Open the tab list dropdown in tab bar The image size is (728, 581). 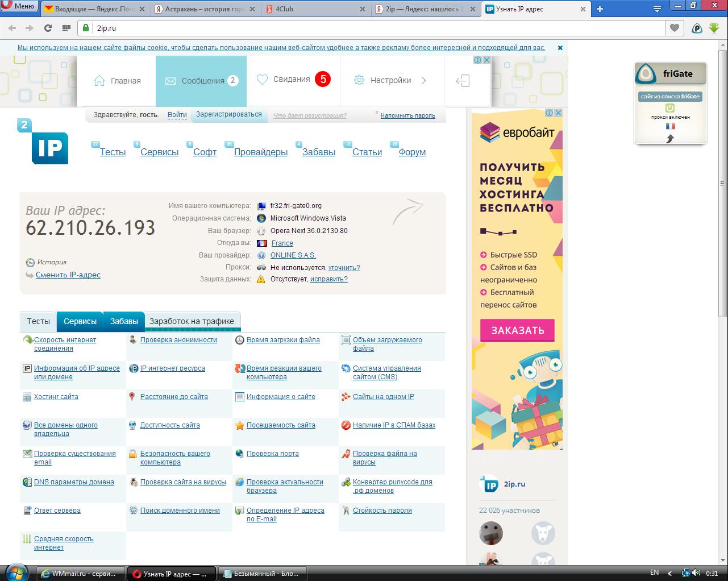(x=658, y=9)
